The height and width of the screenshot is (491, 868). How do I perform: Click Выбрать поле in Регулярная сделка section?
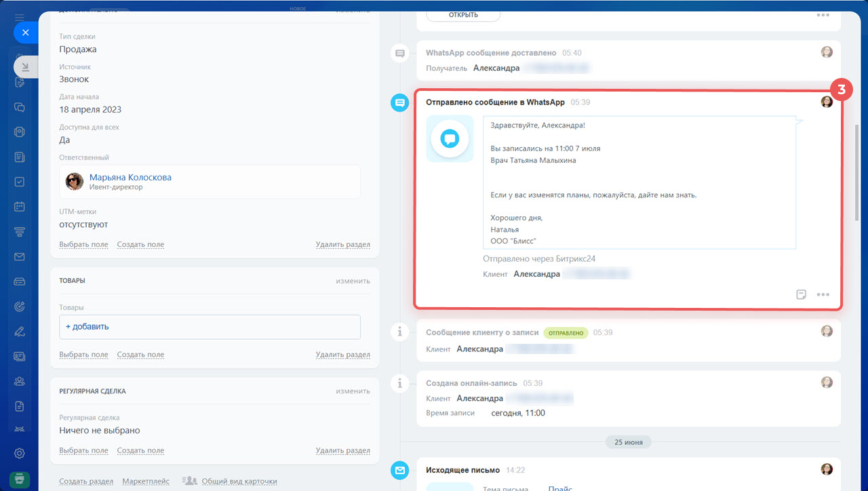[x=83, y=451]
